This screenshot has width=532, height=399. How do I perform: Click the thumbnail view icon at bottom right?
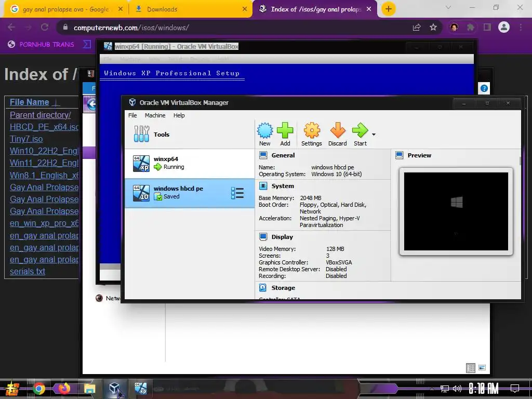coord(482,368)
